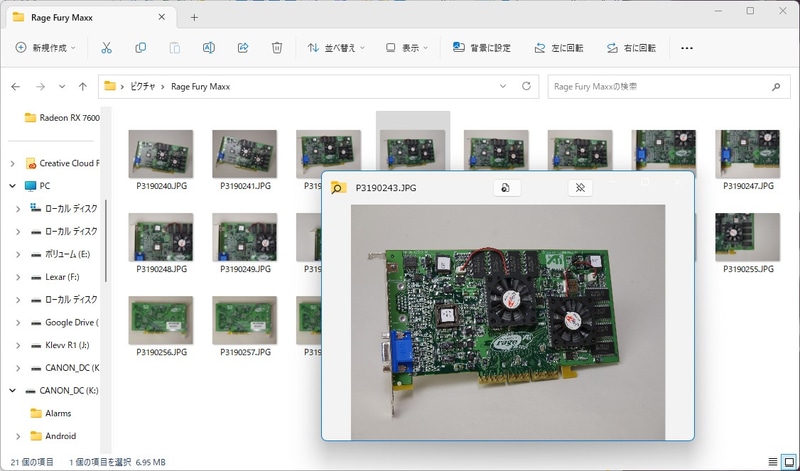This screenshot has width=800, height=471.
Task: Click the 21 個の項目 status text
Action: pyautogui.click(x=32, y=462)
